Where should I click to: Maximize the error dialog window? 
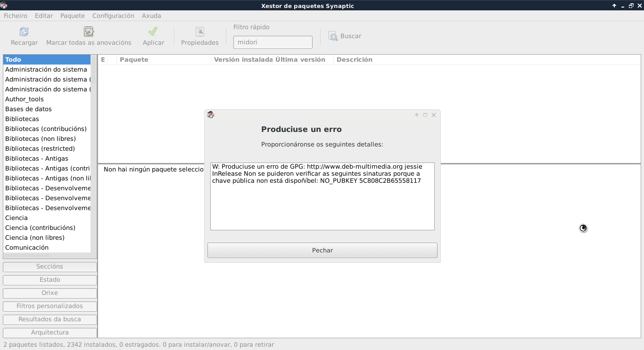pos(425,115)
